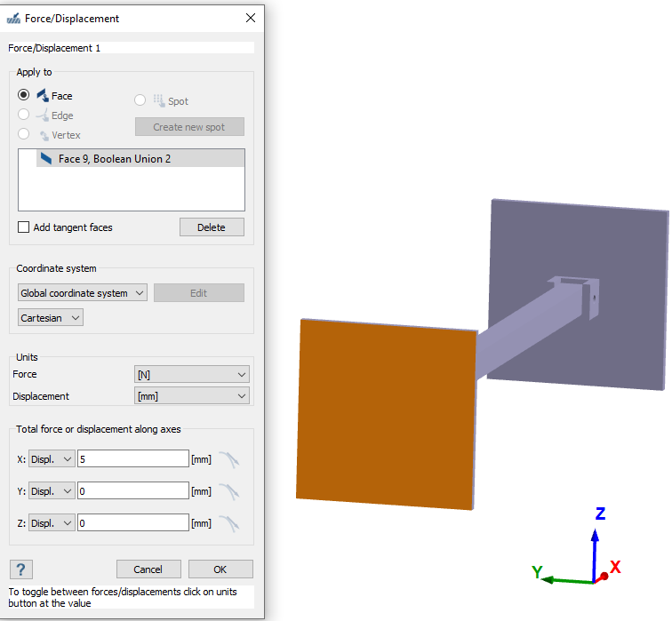
Task: Click the Face selection icon
Action: click(x=43, y=95)
